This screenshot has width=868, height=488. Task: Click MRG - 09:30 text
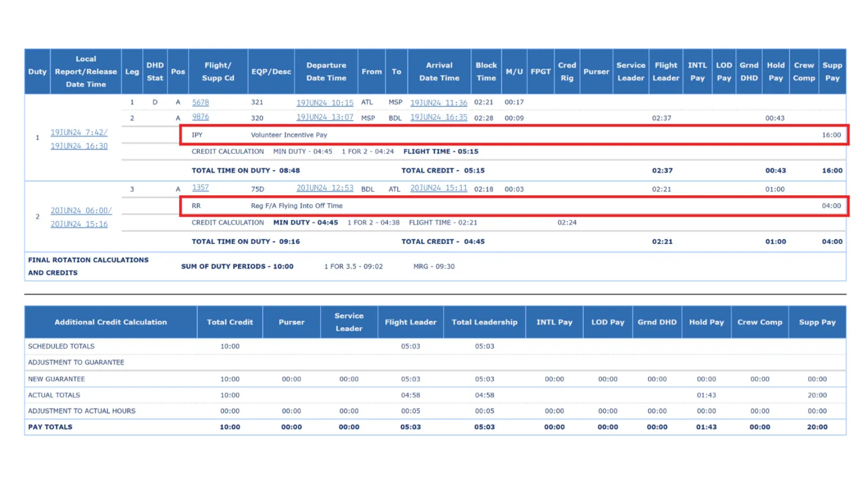click(x=434, y=267)
